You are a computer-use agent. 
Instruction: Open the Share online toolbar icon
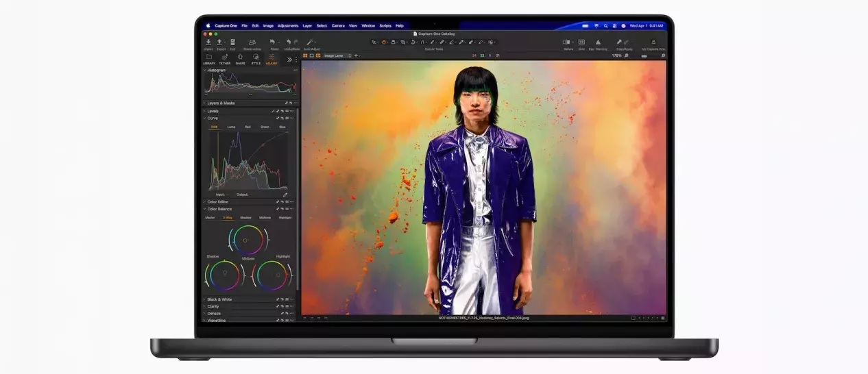(252, 42)
